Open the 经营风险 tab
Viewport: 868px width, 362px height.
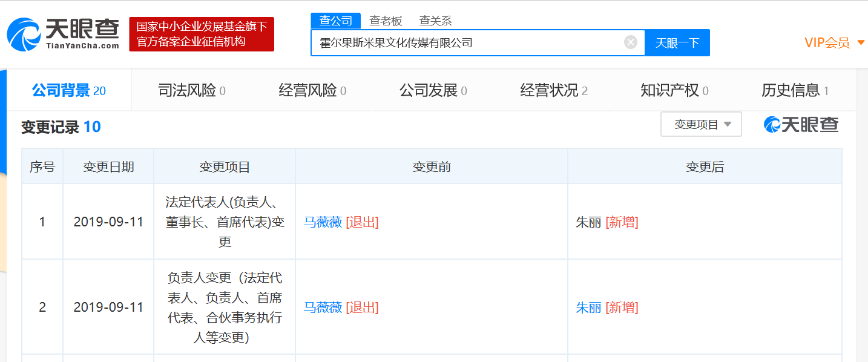[x=312, y=91]
